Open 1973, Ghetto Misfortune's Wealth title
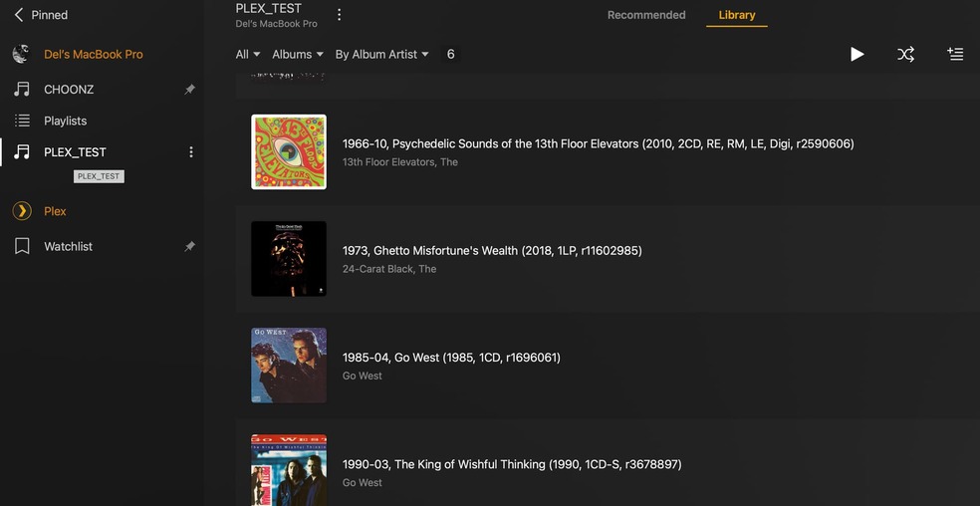Screen dimensions: 980x506 click(492, 251)
